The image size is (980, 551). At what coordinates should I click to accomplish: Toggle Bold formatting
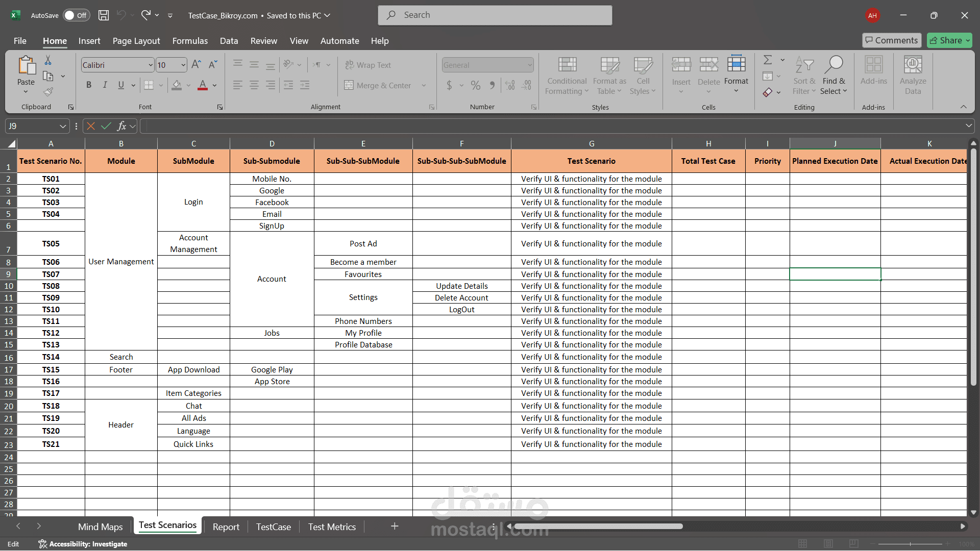(x=89, y=85)
